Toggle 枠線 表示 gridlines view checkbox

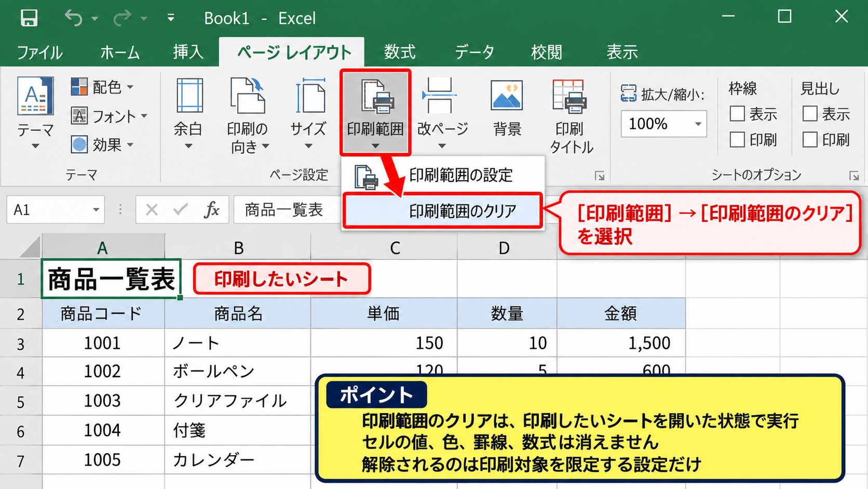(x=737, y=114)
